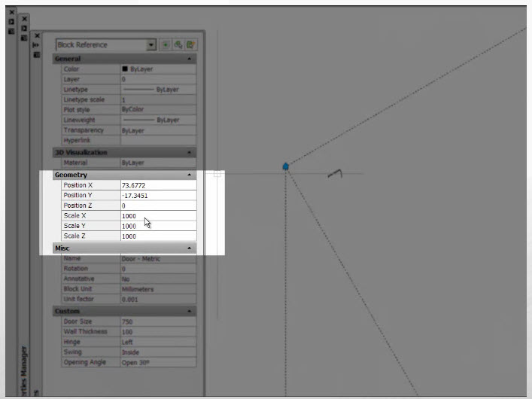The image size is (532, 399).
Task: Click the Linetype scale property label
Action: point(84,99)
